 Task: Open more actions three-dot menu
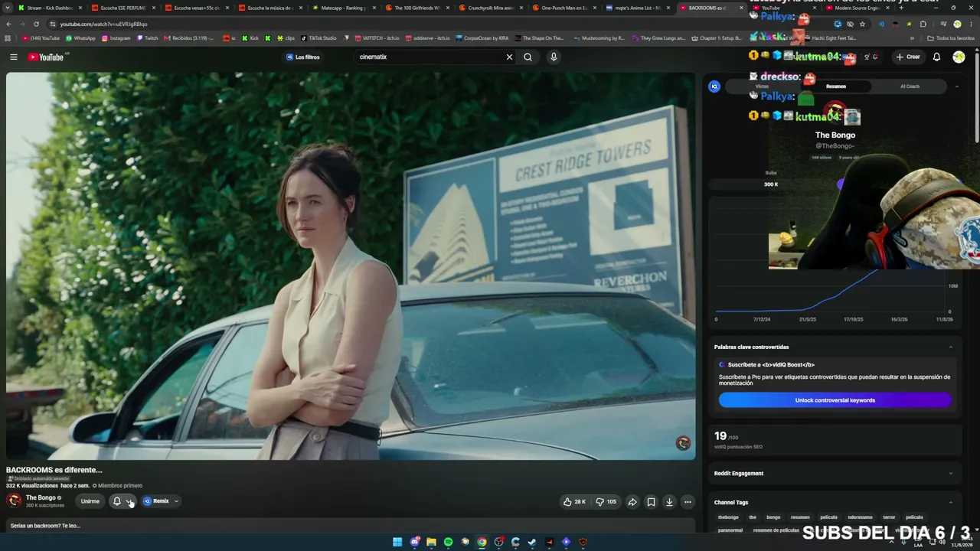tap(688, 502)
